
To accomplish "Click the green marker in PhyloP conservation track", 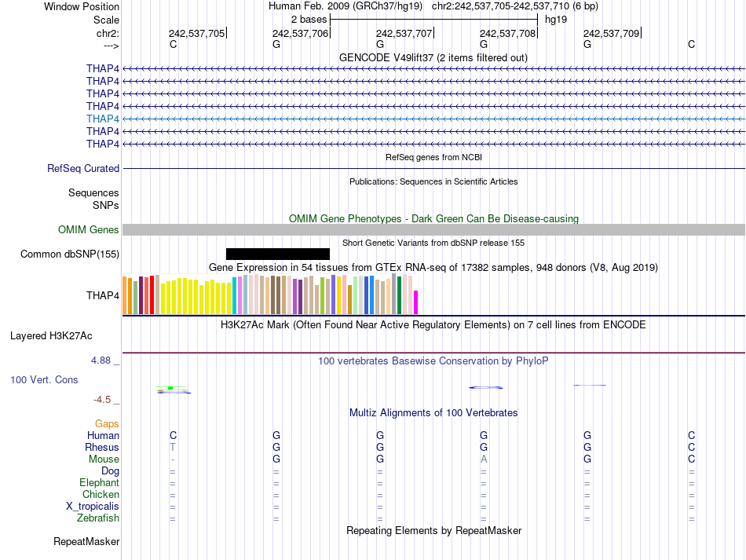I will pyautogui.click(x=170, y=388).
